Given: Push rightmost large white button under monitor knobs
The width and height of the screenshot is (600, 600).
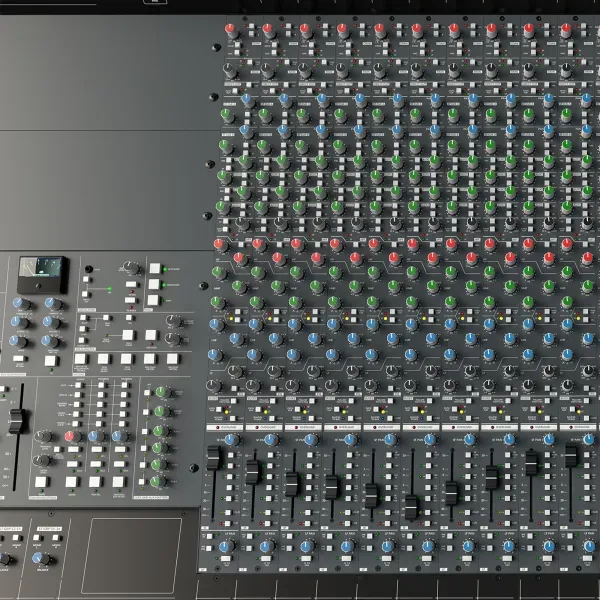Looking at the screenshot, I should (x=118, y=482).
